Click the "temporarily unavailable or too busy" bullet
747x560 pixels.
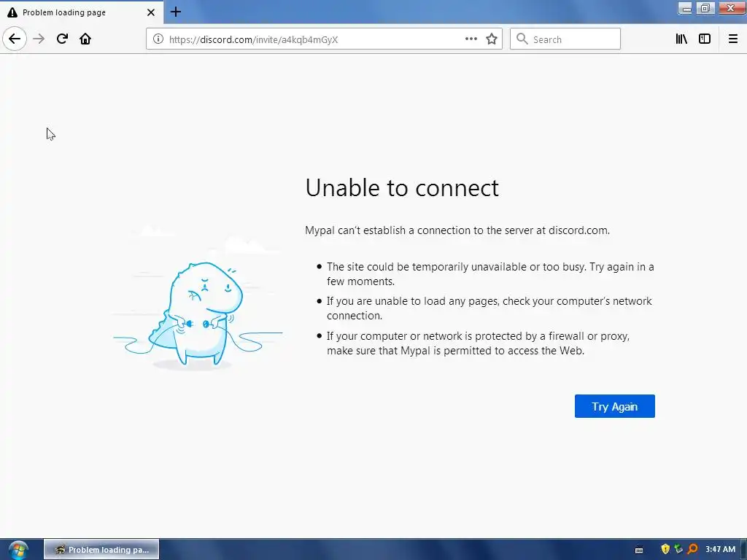(490, 274)
